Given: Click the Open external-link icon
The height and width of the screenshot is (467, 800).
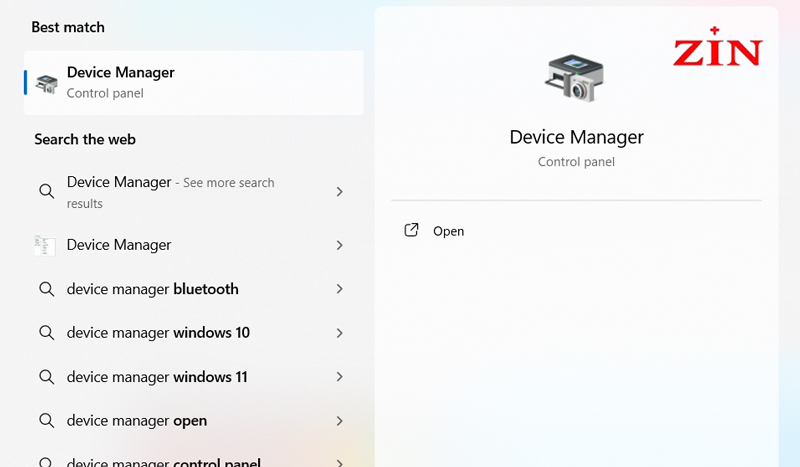Looking at the screenshot, I should click(411, 230).
